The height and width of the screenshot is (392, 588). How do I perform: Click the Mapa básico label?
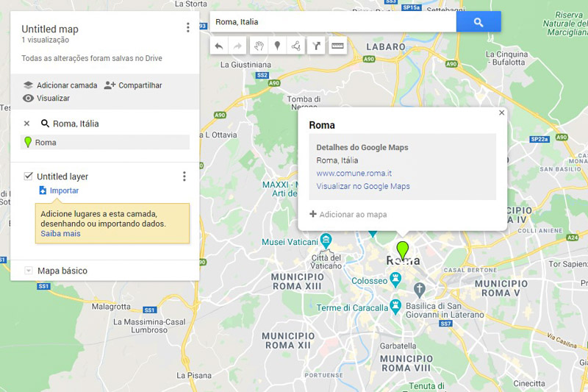click(62, 271)
